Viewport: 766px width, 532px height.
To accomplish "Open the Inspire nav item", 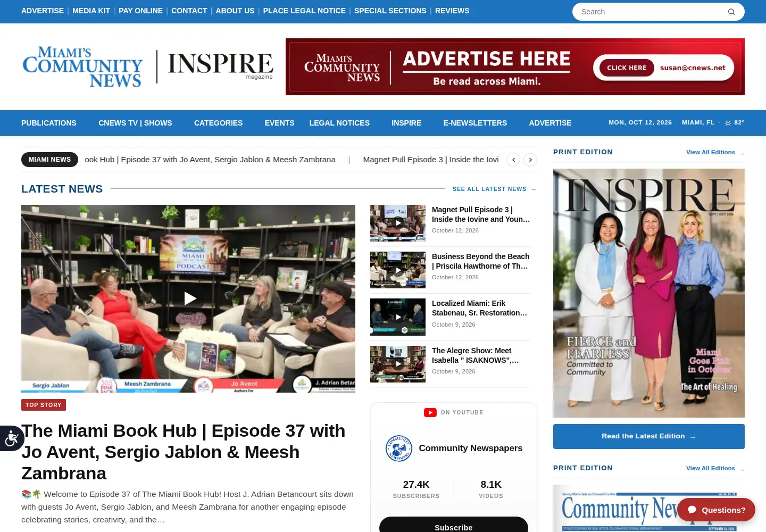I will 406,123.
